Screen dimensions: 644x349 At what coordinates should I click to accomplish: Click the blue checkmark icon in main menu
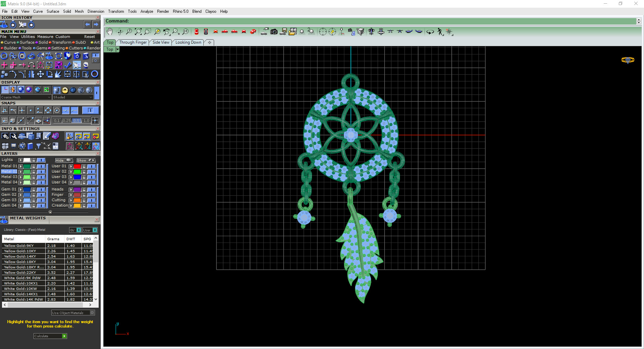[x=68, y=65]
